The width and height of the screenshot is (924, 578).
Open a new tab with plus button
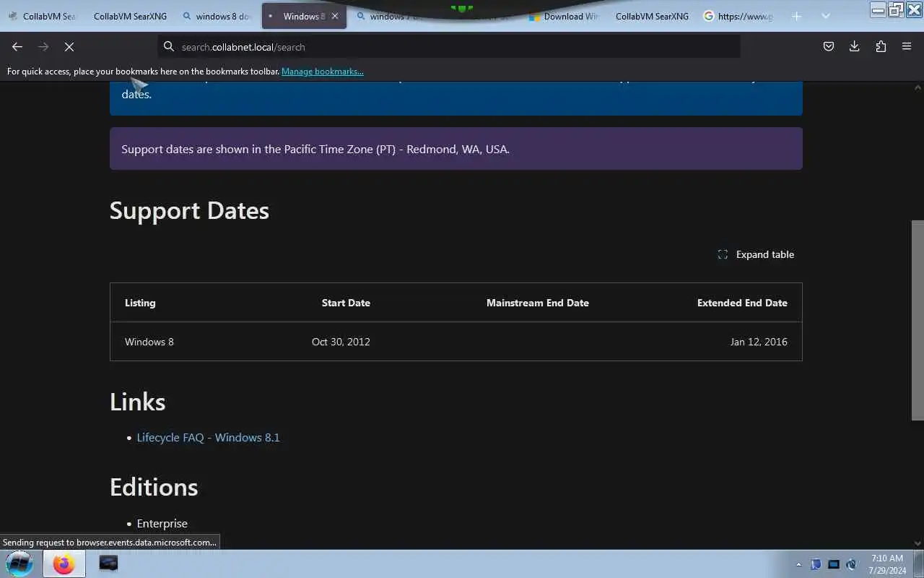796,16
